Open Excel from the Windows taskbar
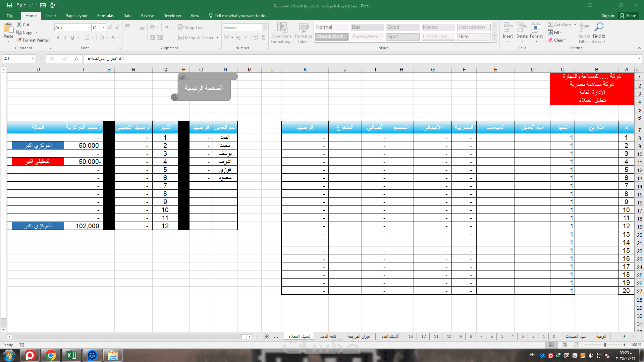The height and width of the screenshot is (362, 644). 71,355
